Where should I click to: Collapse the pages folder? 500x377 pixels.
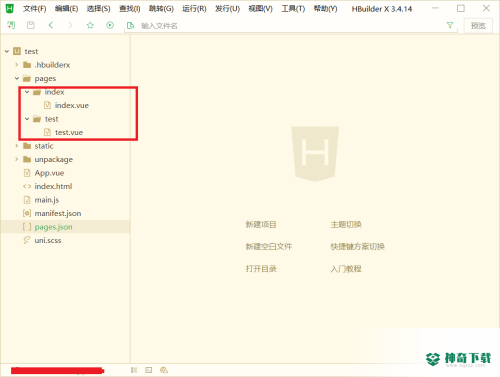pyautogui.click(x=17, y=78)
